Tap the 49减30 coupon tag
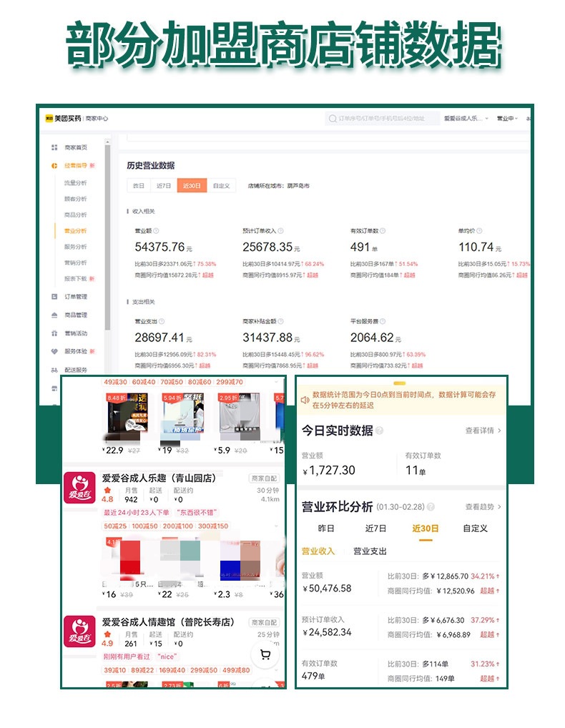 [x=115, y=382]
